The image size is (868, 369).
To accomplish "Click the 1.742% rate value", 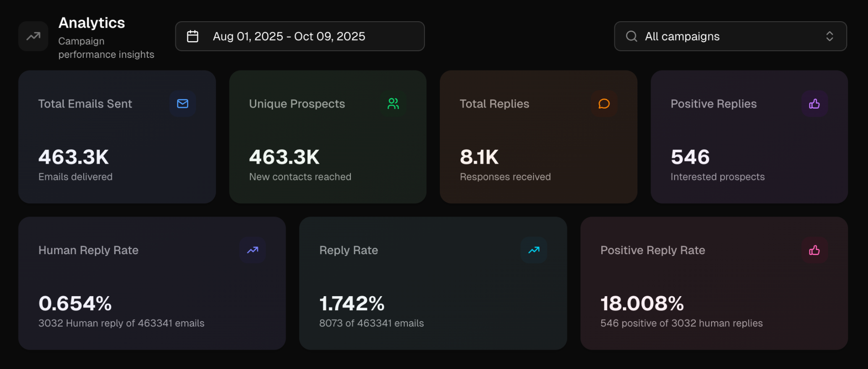I will tap(352, 303).
